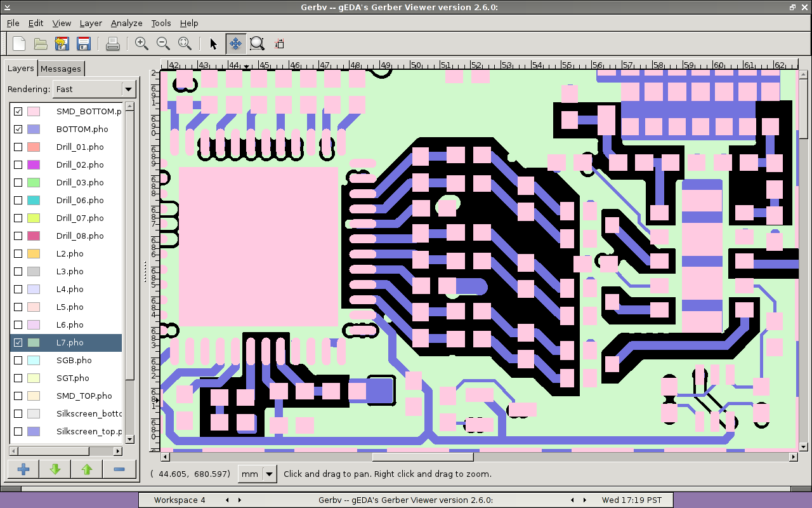Open the Rendering mode dropdown
The width and height of the screenshot is (812, 508).
(129, 90)
